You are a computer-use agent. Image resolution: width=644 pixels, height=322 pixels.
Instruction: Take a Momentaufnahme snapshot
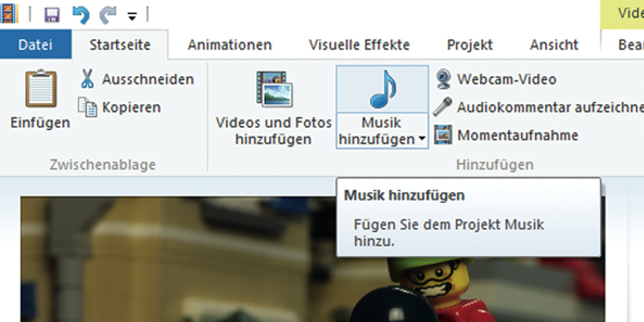pyautogui.click(x=508, y=135)
